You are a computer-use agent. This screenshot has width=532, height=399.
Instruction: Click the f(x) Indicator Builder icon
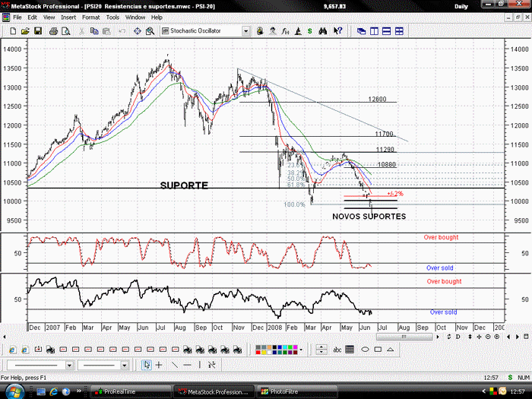[x=285, y=31]
